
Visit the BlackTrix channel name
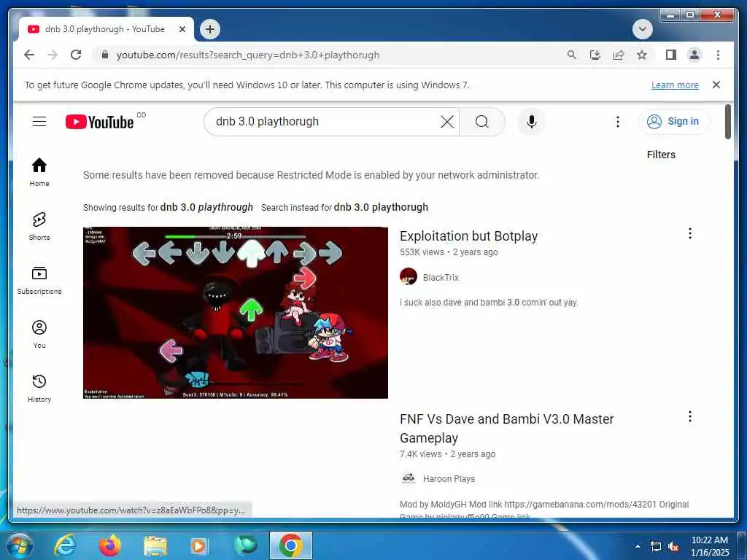point(441,278)
